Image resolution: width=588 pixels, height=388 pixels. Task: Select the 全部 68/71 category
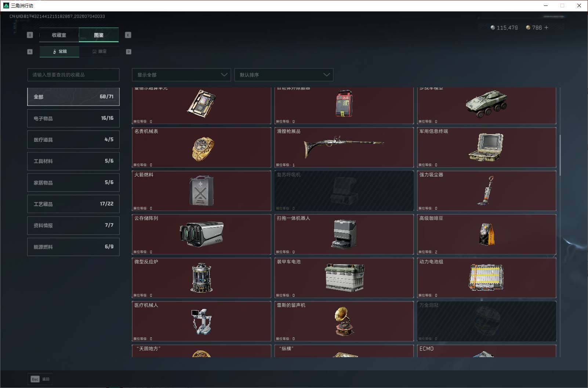73,97
